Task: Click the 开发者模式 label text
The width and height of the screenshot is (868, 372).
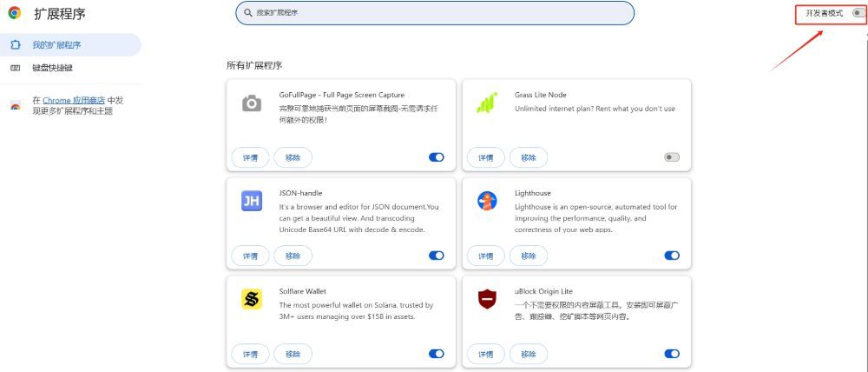Action: coord(825,13)
